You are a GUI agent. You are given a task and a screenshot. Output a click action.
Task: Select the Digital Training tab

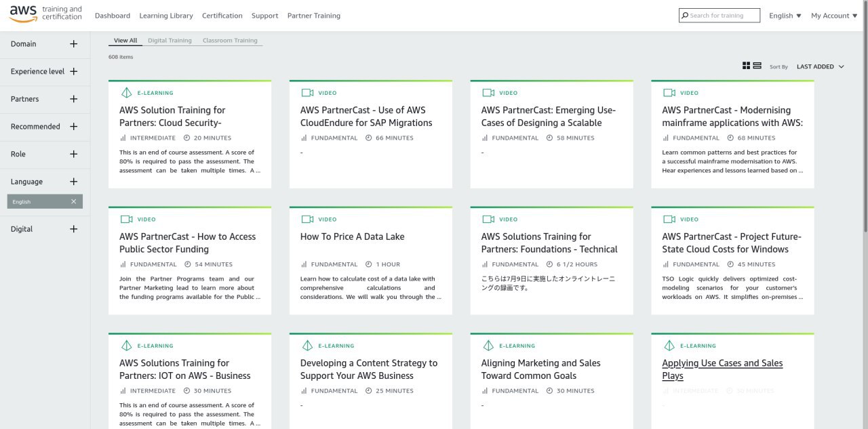pos(170,41)
